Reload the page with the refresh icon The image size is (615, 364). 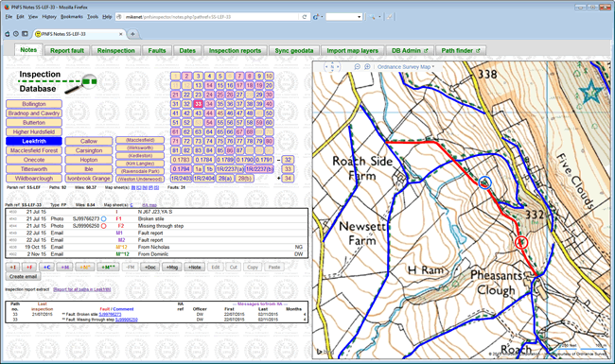pos(304,17)
